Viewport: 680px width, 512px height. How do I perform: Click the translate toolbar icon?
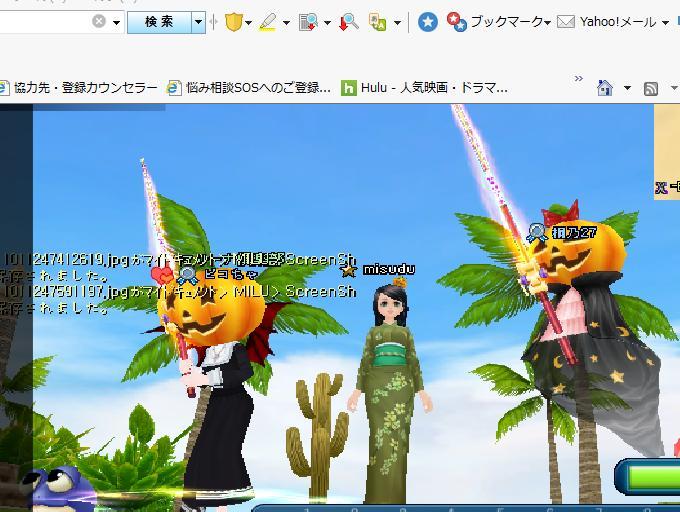pyautogui.click(x=378, y=22)
